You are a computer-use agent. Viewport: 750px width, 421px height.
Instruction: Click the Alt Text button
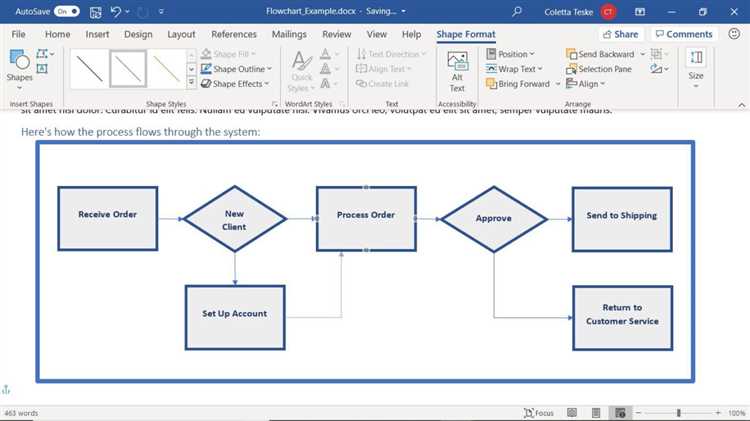(457, 72)
